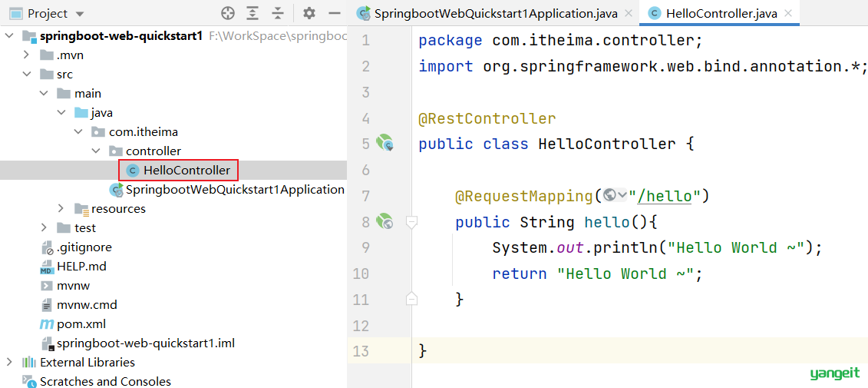The height and width of the screenshot is (388, 868).
Task: Expand External Libraries node
Action: coord(8,363)
